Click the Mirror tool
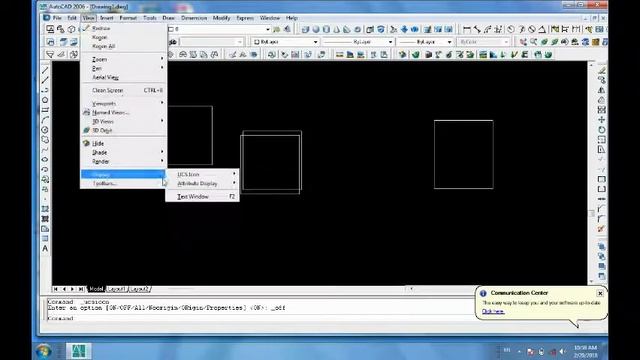The width and height of the screenshot is (640, 360). click(601, 90)
